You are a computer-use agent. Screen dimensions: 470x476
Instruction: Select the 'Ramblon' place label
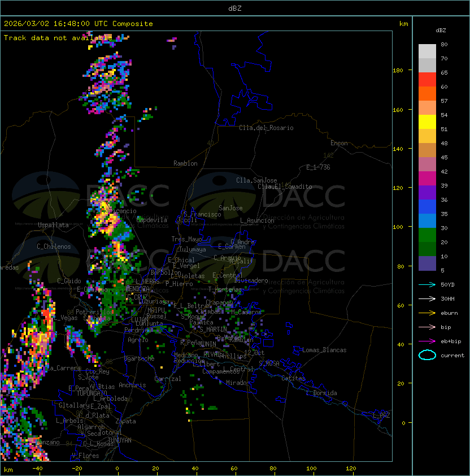[x=185, y=163]
